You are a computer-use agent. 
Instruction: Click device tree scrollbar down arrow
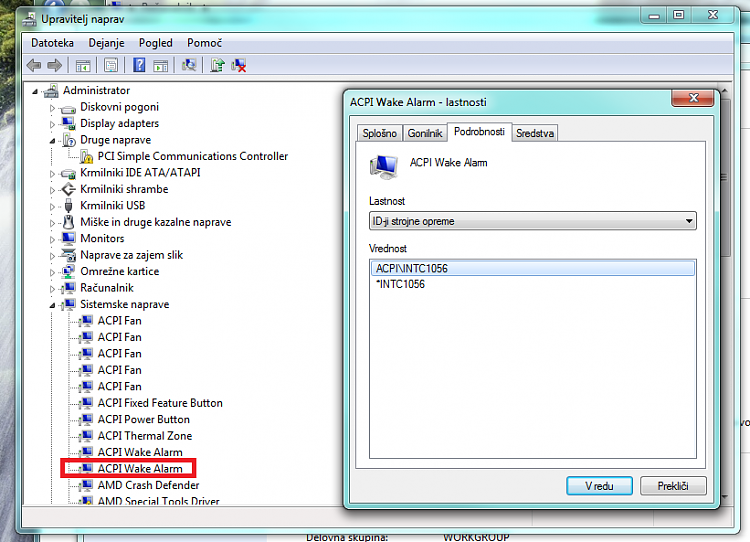click(725, 497)
